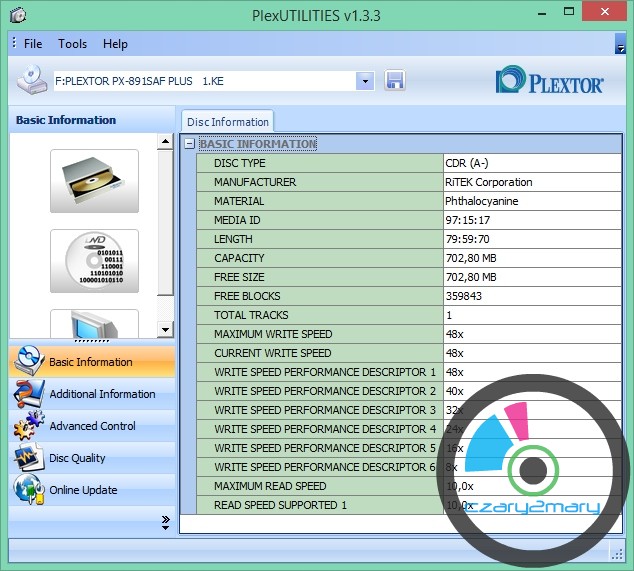Select the Disc Information tab

[x=228, y=121]
